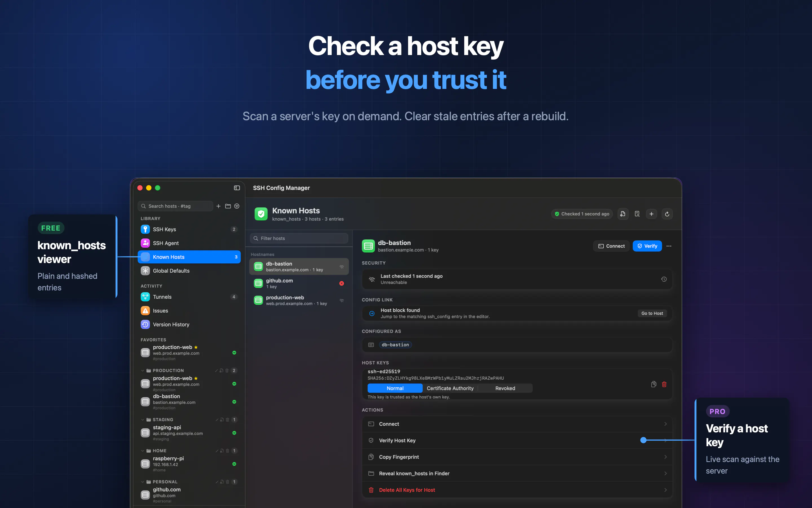This screenshot has width=812, height=508.
Task: Open Issues in the sidebar
Action: [189, 310]
